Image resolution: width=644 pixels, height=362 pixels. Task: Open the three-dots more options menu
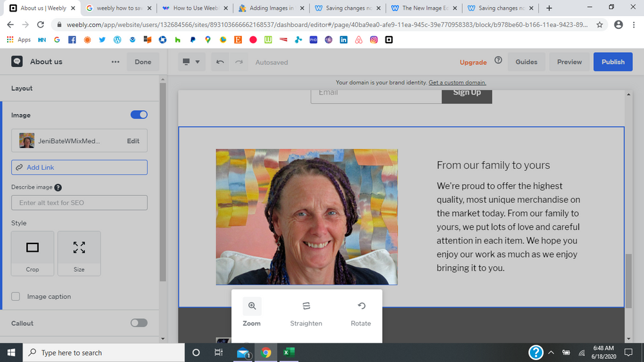(x=115, y=62)
